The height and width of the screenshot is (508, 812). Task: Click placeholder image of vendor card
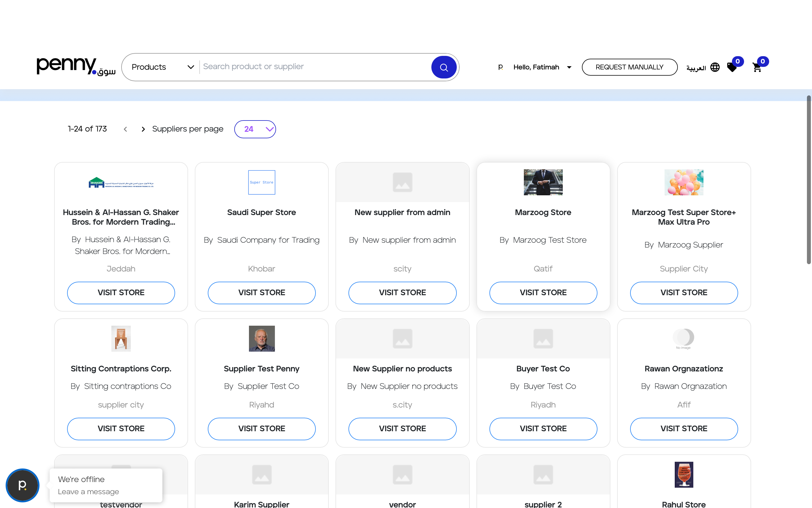click(402, 474)
